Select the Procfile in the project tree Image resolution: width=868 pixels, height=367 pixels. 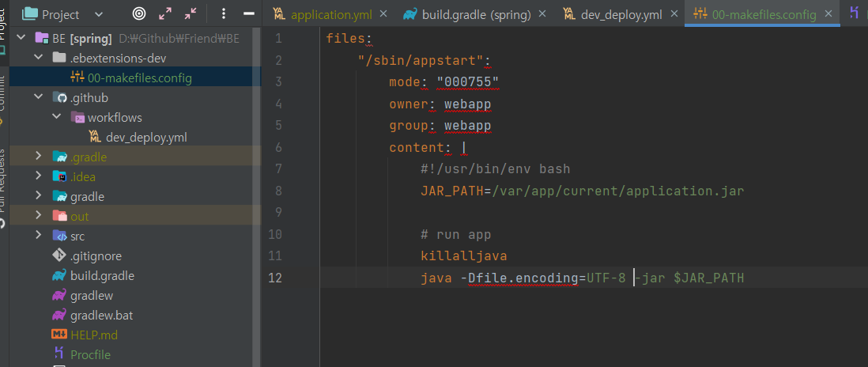[90, 354]
